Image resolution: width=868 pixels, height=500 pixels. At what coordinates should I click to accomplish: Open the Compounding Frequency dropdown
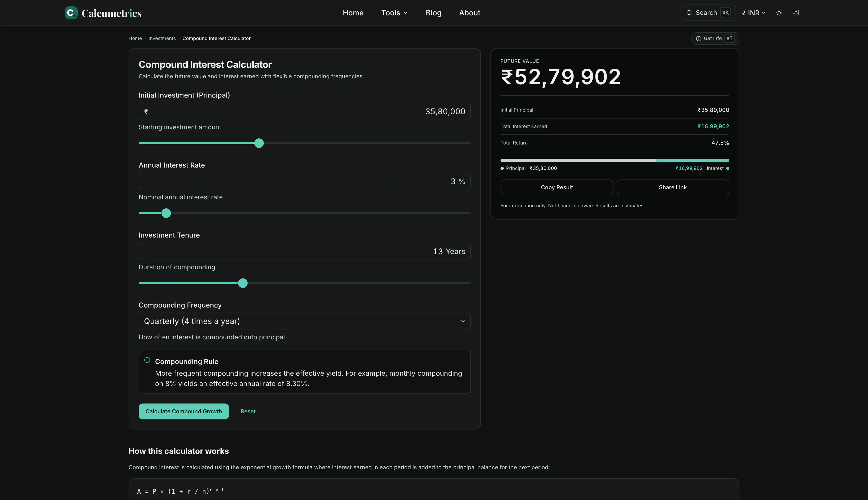(305, 321)
